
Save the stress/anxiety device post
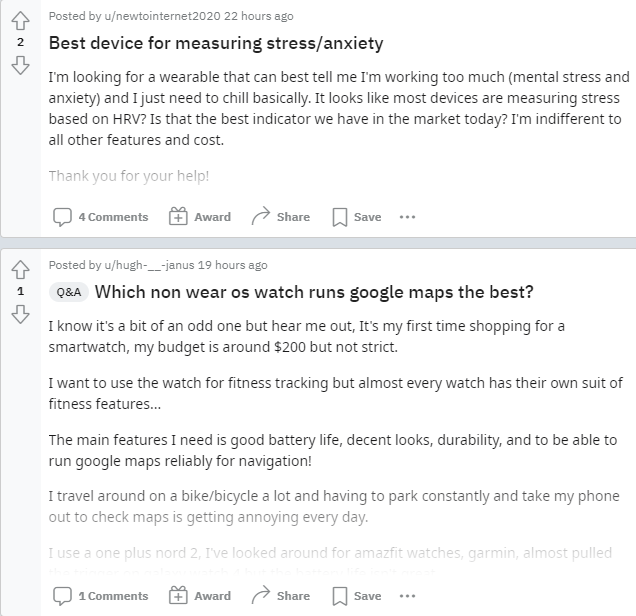356,217
